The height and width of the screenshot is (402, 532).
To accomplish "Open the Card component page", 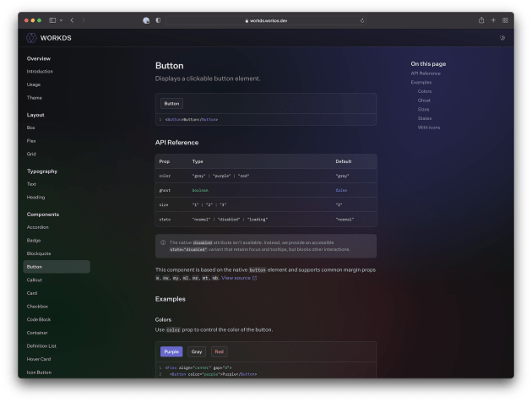I will 32,293.
